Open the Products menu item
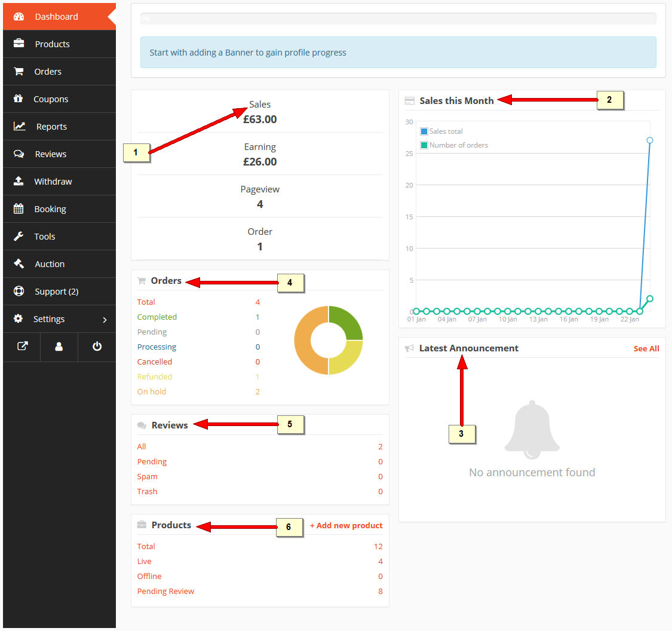This screenshot has width=672, height=631. click(x=59, y=44)
